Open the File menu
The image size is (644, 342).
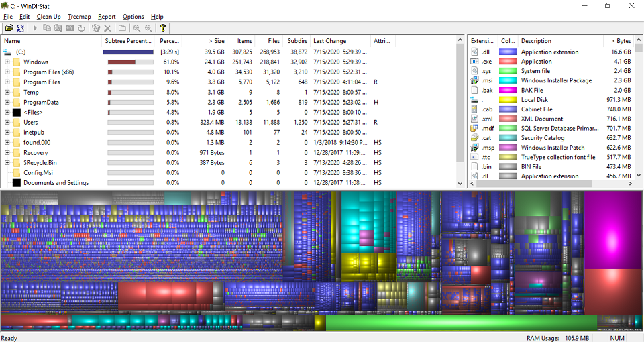point(8,17)
